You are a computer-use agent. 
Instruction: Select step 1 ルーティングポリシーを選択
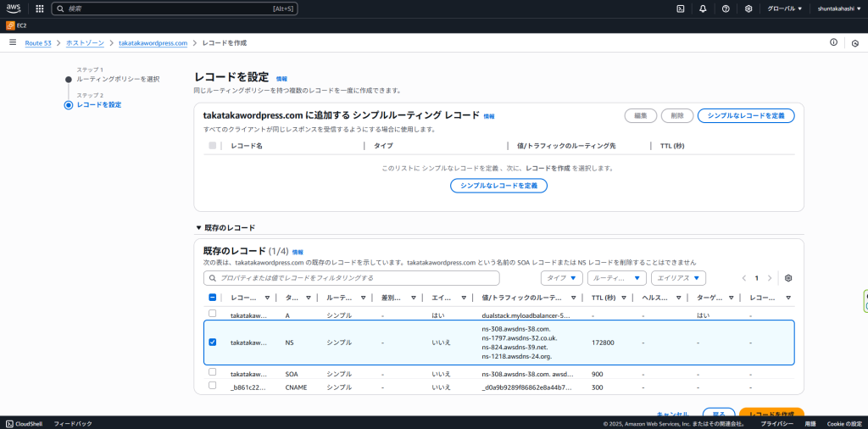point(118,79)
